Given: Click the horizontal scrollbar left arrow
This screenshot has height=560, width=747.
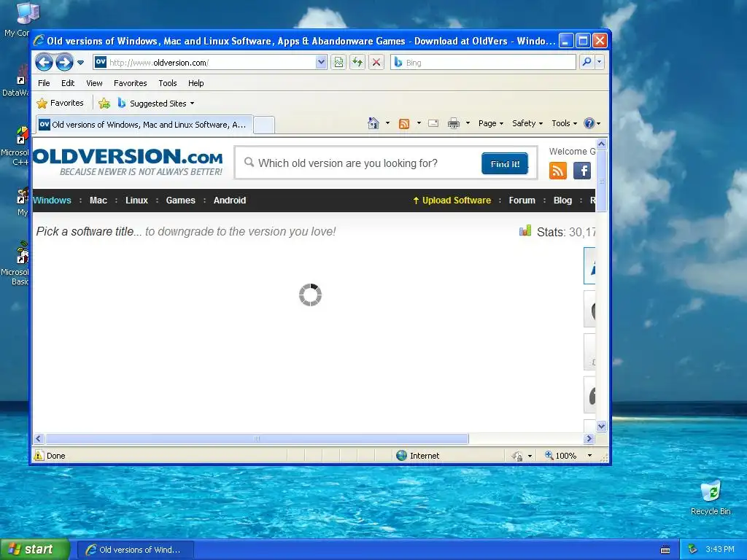Looking at the screenshot, I should tap(39, 438).
